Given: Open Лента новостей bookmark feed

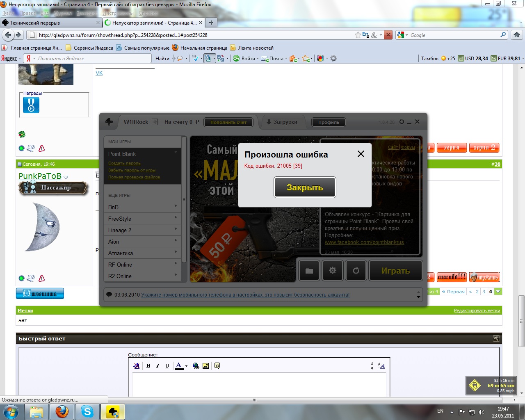Looking at the screenshot, I should pos(252,48).
